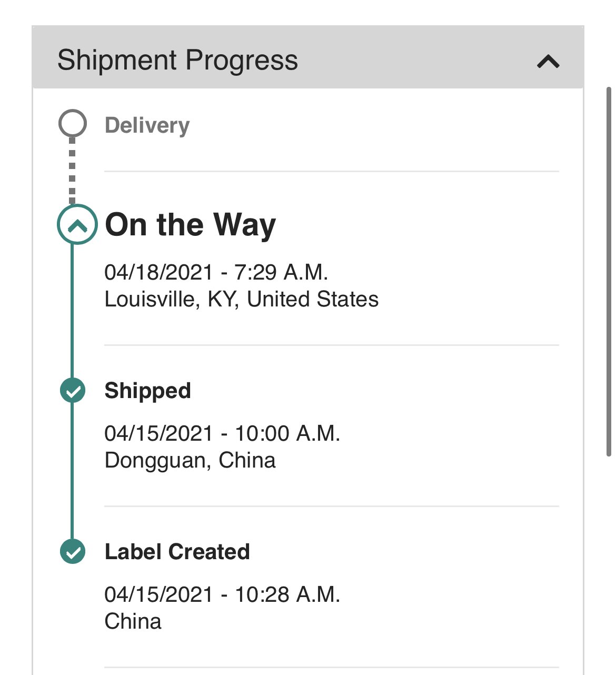Click the China location under Label Created
Screen dimensions: 616x675
click(133, 621)
